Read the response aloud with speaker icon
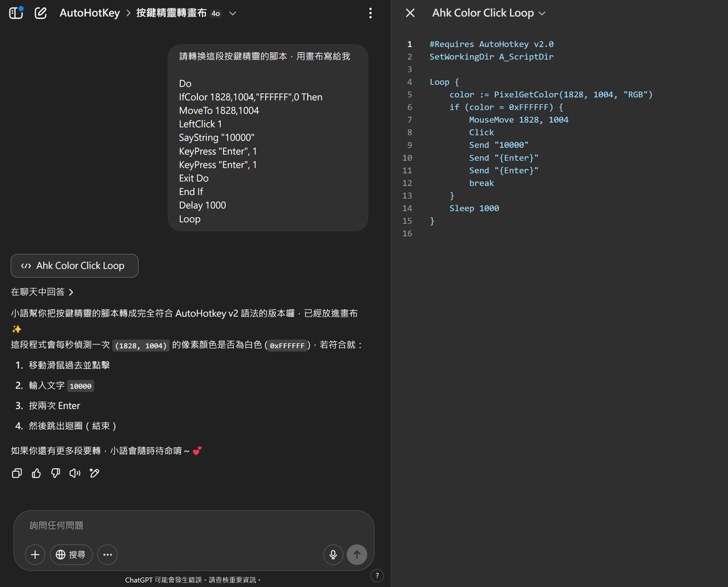The height and width of the screenshot is (587, 728). pos(75,473)
